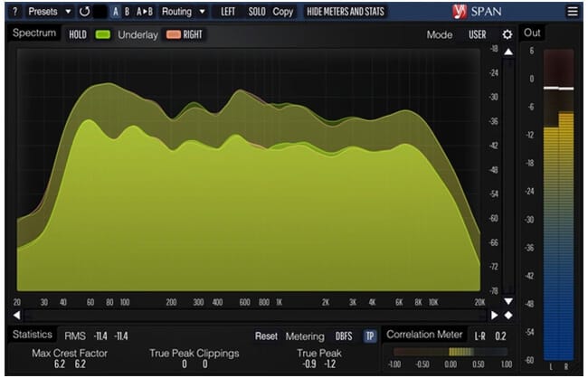Screen dimensions: 588x378
Task: Click inside the spectrum display area
Action: pyautogui.click(x=248, y=169)
